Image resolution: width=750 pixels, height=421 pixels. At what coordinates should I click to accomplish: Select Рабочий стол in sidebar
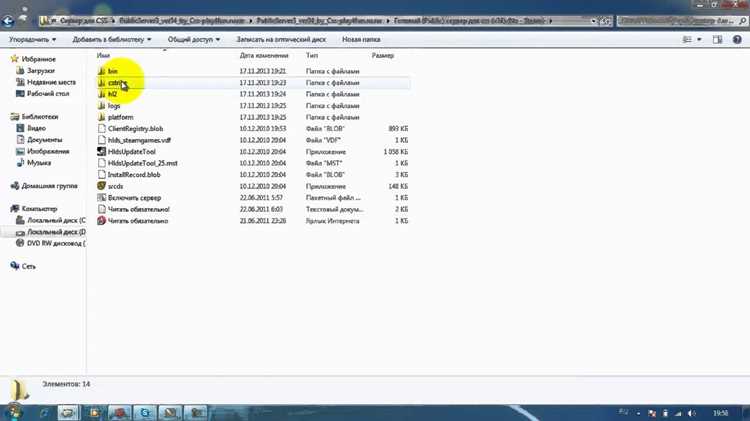coord(48,94)
